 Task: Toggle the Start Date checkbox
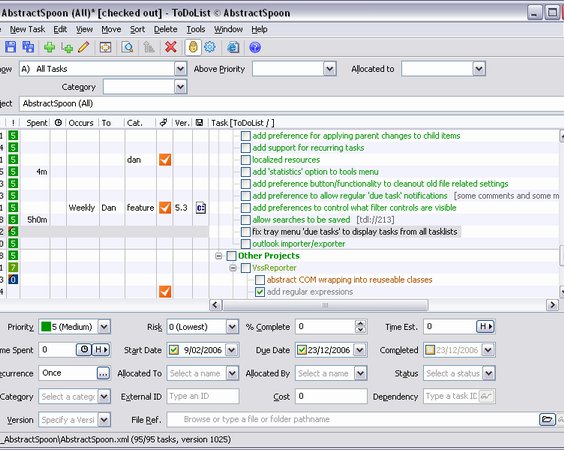(174, 350)
